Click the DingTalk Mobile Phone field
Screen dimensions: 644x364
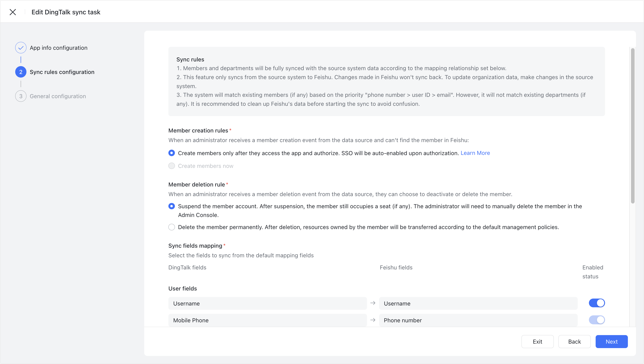pyautogui.click(x=268, y=320)
